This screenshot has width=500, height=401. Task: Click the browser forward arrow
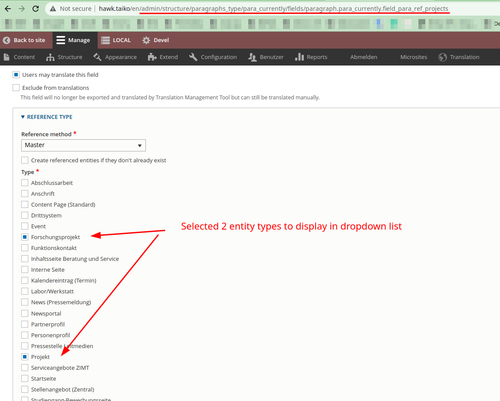pyautogui.click(x=22, y=9)
